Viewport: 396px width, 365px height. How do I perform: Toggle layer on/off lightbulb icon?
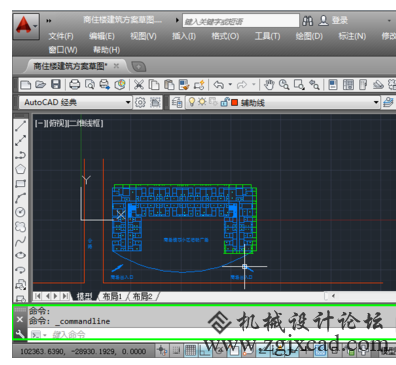click(192, 102)
